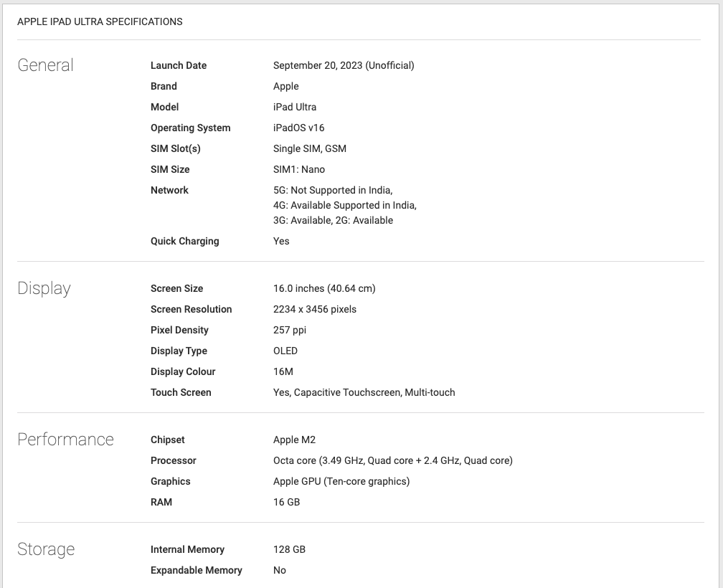Click the Screen Size label
723x588 pixels.
[176, 288]
